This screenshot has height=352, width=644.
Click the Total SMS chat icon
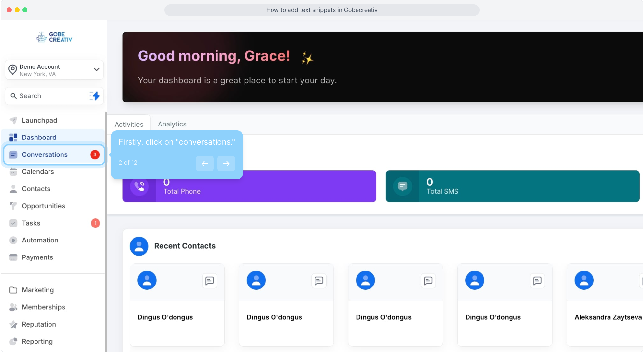(x=402, y=186)
